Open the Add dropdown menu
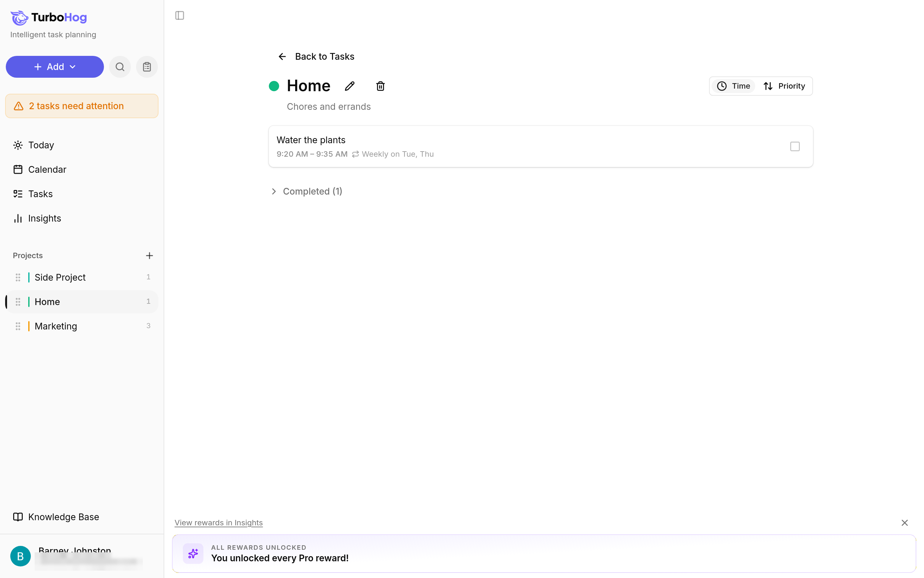Screen dimensions: 924x578 pos(55,67)
